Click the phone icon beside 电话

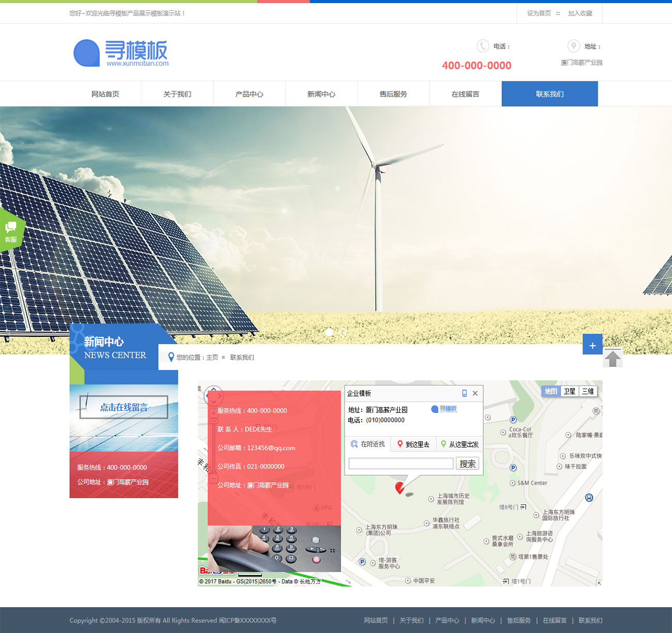483,46
